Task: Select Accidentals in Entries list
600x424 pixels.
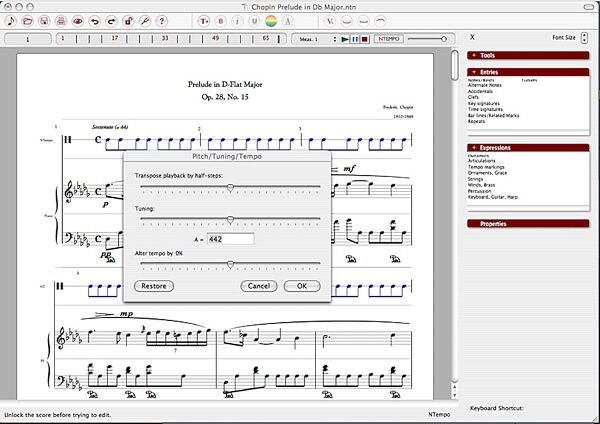Action: (480, 91)
